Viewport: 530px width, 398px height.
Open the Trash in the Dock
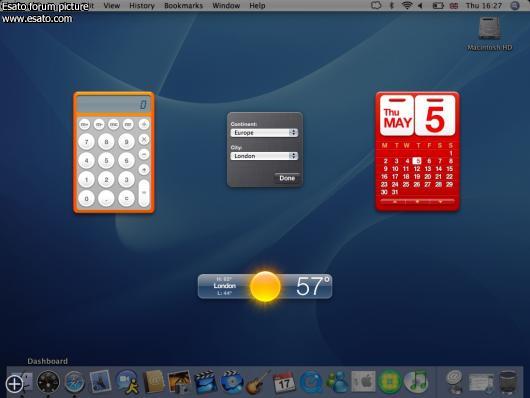pos(508,382)
